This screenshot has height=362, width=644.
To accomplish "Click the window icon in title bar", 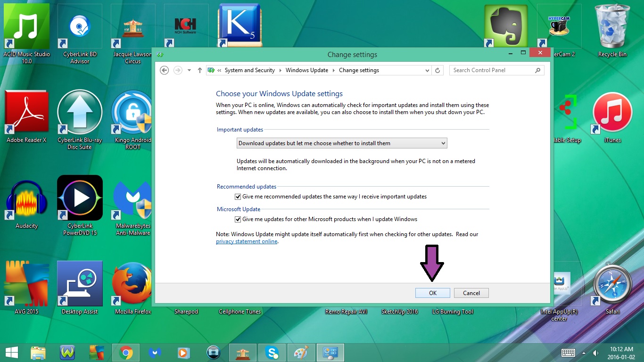I will [160, 54].
